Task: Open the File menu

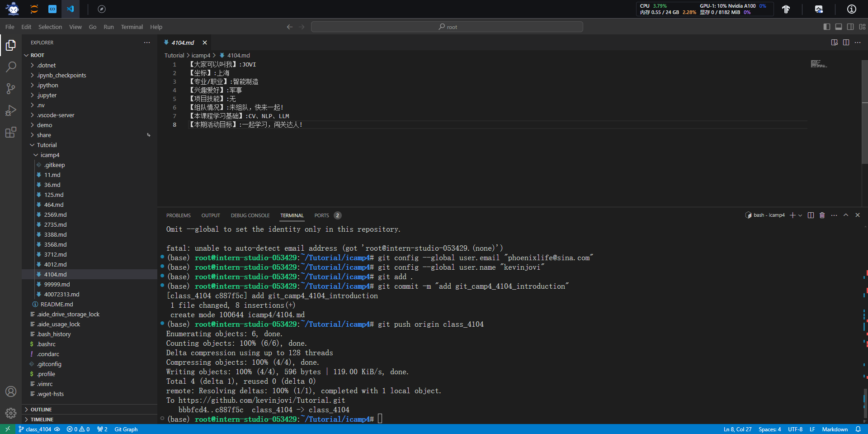Action: 10,27
